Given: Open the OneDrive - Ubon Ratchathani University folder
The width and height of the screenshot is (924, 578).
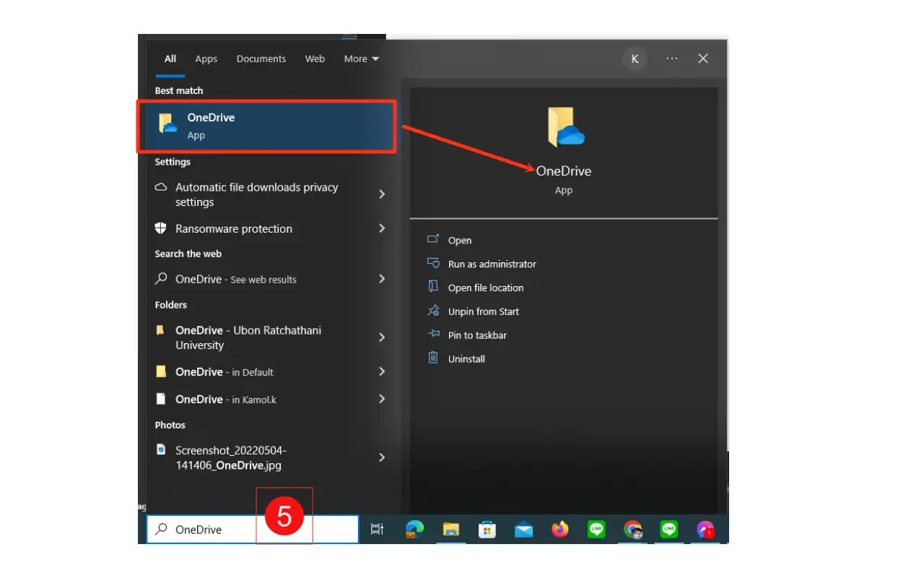Looking at the screenshot, I should tap(248, 337).
